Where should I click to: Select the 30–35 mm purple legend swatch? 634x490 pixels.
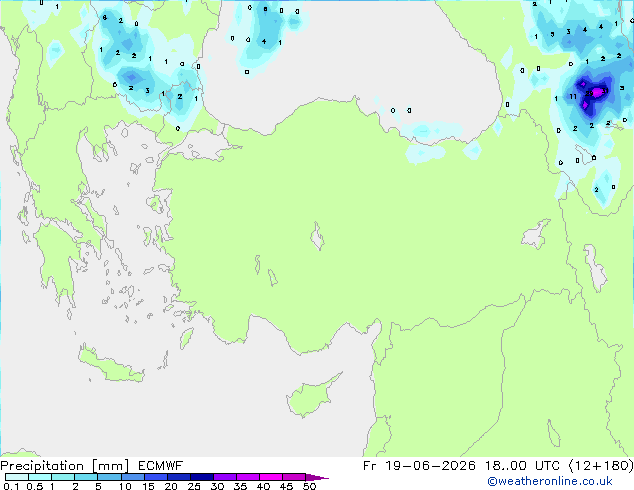[x=224, y=477]
